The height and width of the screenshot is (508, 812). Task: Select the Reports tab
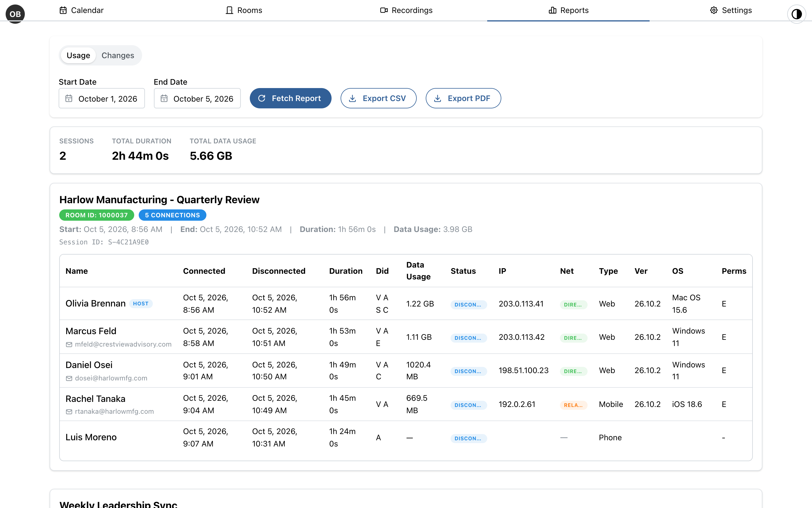568,10
